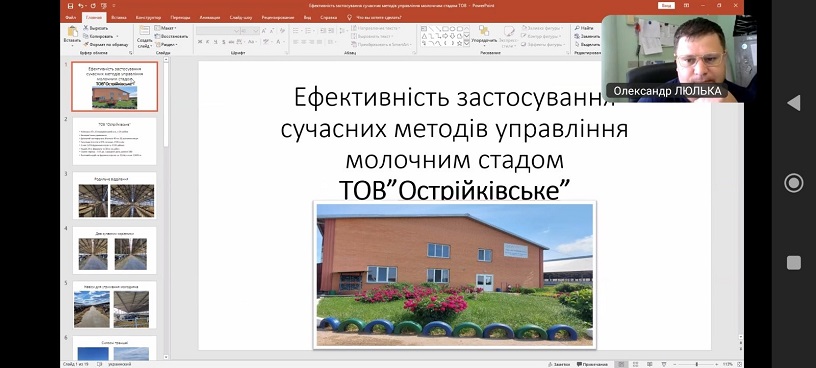
Task: Save the presentation from the quick access toolbar
Action: [70, 6]
